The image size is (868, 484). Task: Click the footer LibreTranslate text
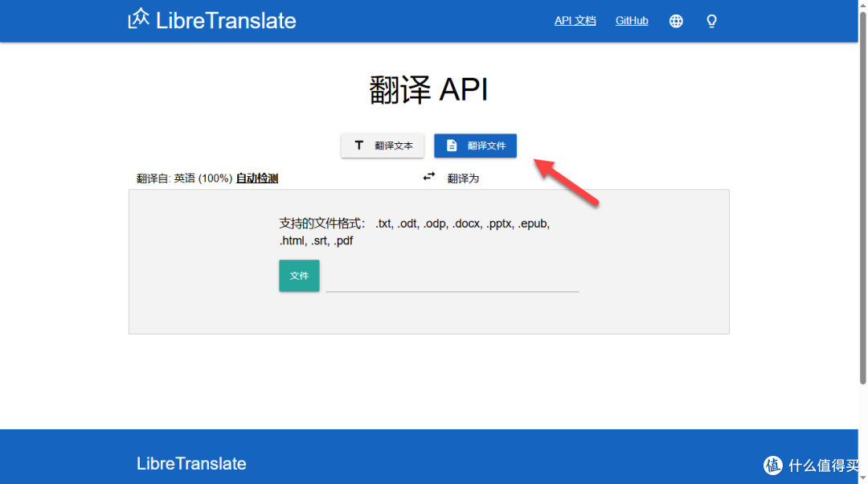[x=191, y=464]
